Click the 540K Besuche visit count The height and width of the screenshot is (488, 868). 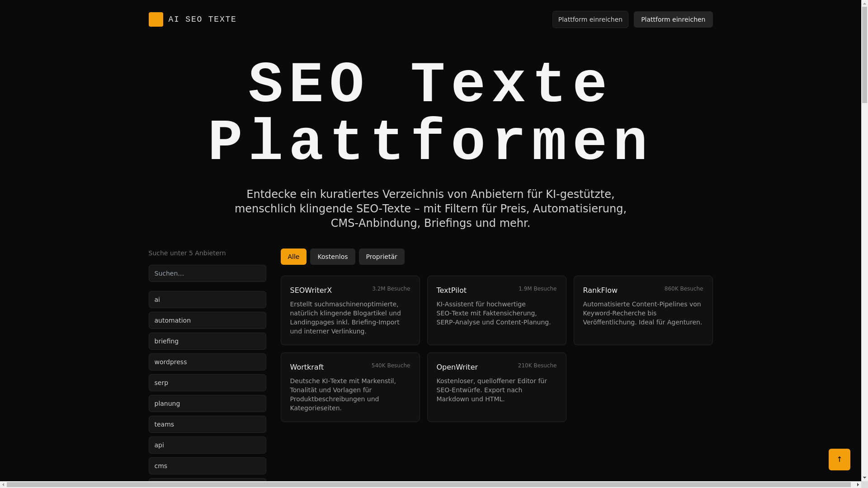click(x=391, y=366)
